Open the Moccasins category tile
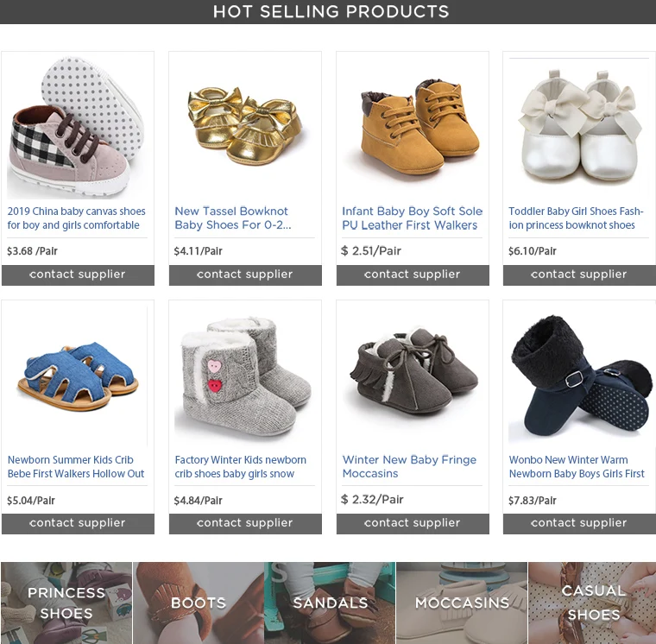 point(462,603)
